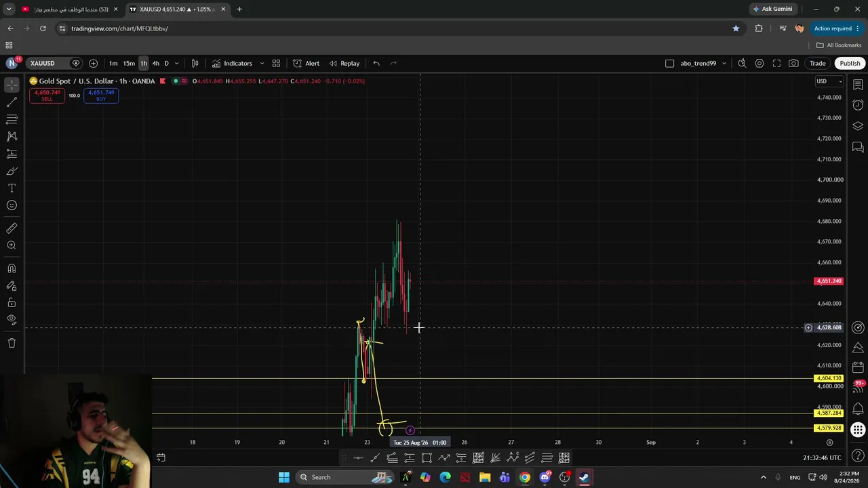Open File Explorer from the taskbar

tap(485, 477)
